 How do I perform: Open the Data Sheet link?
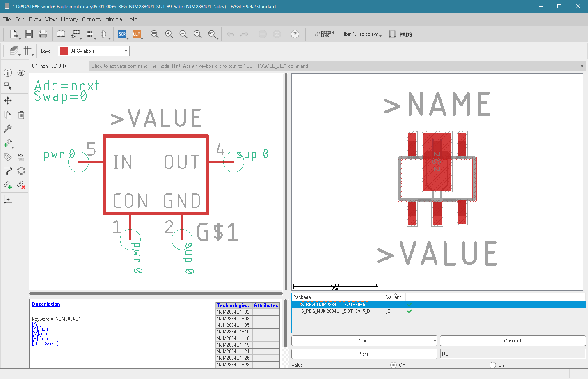click(46, 344)
